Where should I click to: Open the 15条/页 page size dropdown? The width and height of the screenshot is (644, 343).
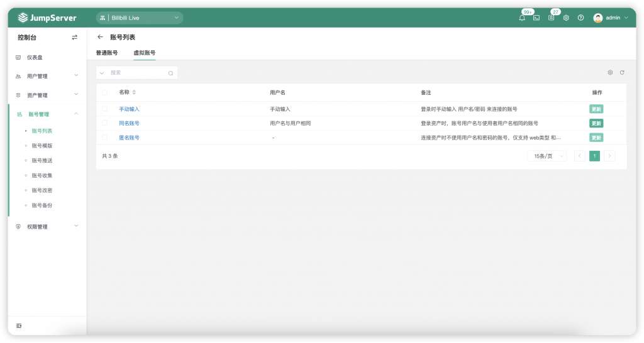click(x=547, y=156)
